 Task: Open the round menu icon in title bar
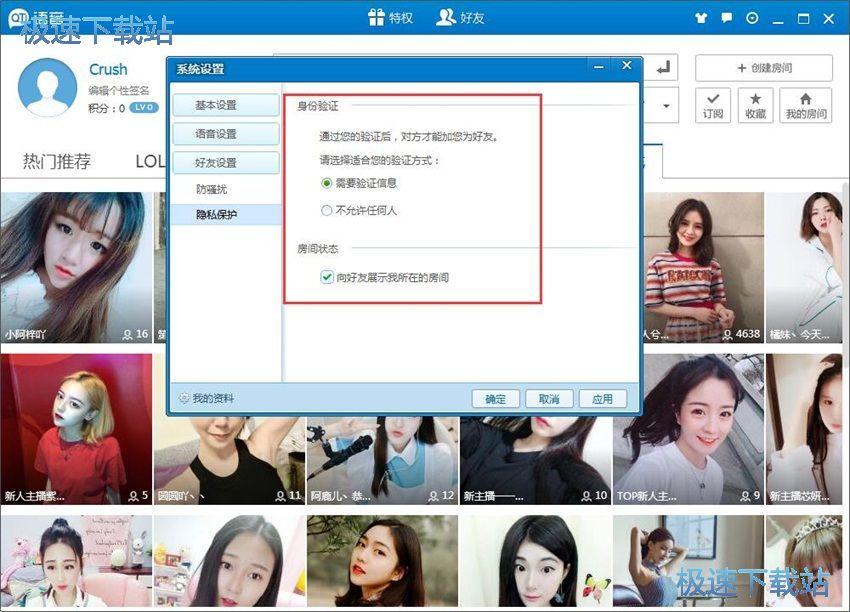(752, 18)
